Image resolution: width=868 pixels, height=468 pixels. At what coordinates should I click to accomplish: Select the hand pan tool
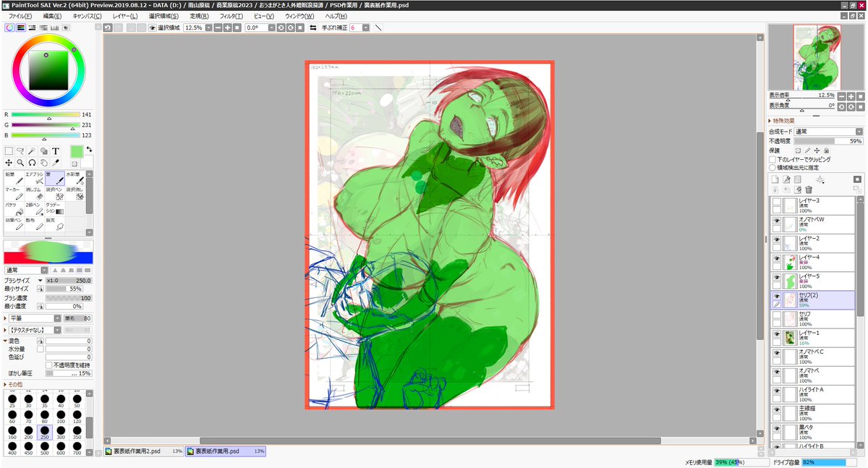pos(43,163)
